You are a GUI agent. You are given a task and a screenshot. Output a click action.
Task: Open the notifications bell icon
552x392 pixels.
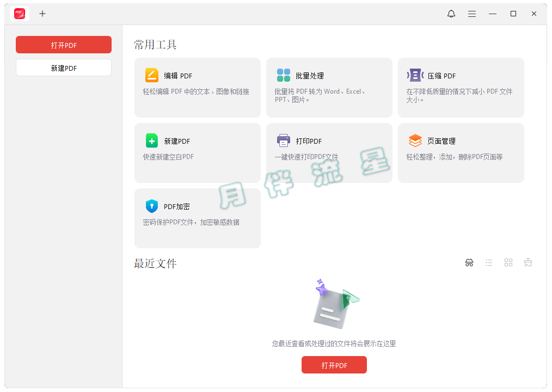451,14
